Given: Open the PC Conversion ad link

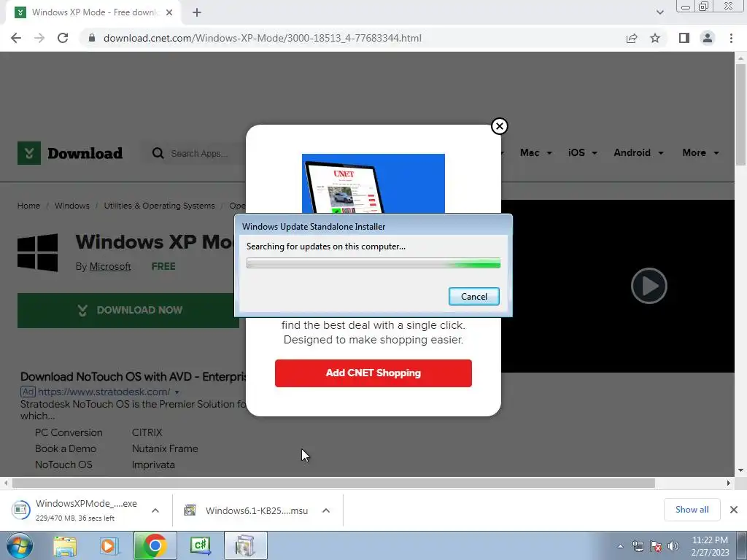Looking at the screenshot, I should [x=69, y=432].
